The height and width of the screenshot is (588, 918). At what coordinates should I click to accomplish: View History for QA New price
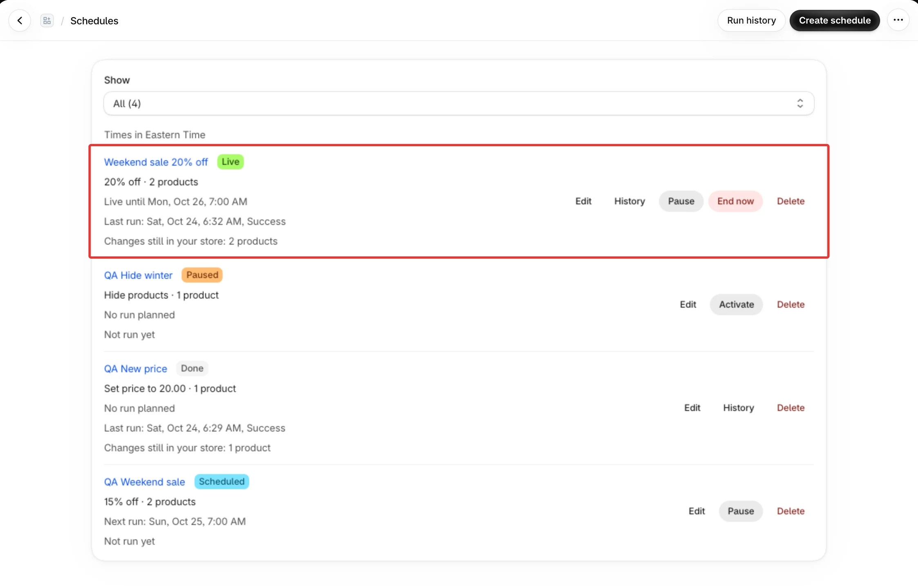(738, 408)
